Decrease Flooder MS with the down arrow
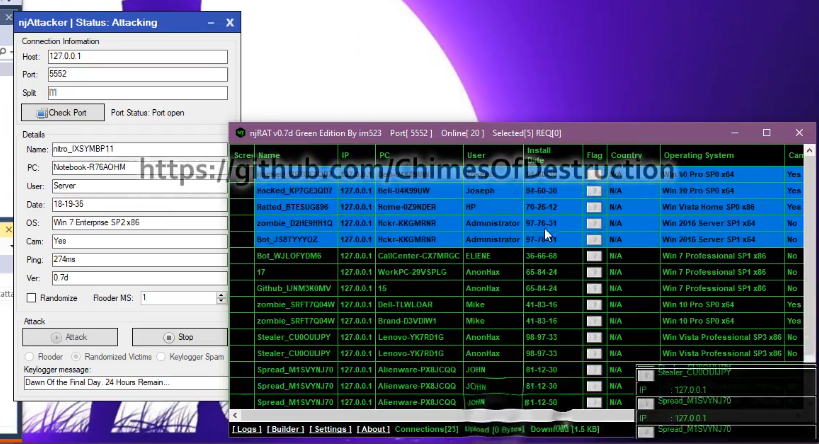The image size is (819, 444). (221, 301)
